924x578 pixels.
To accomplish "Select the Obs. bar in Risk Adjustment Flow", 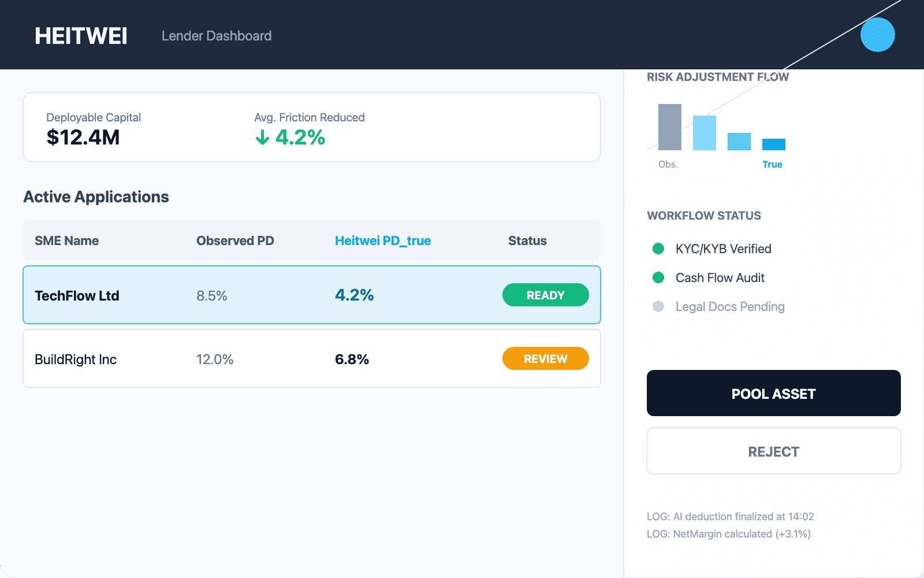I will tap(670, 127).
